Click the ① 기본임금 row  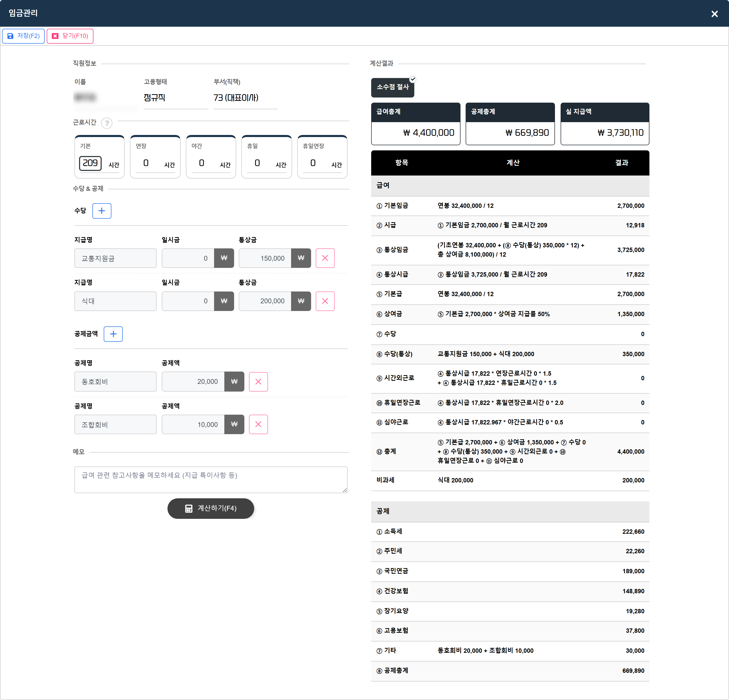[x=510, y=206]
